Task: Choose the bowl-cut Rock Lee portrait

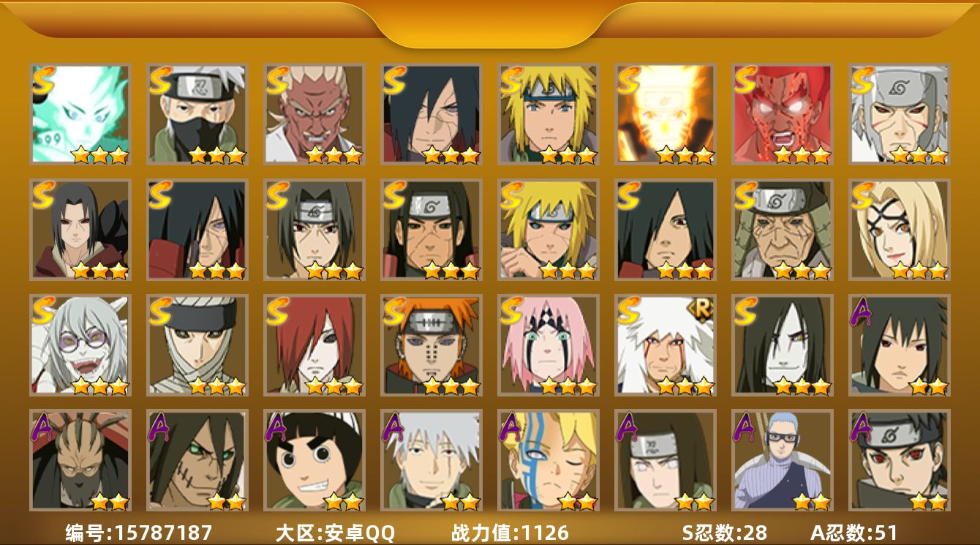Action: tap(314, 460)
